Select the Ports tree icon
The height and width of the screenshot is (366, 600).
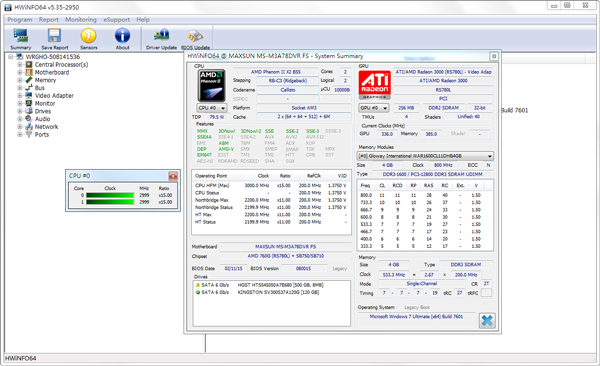[x=29, y=134]
